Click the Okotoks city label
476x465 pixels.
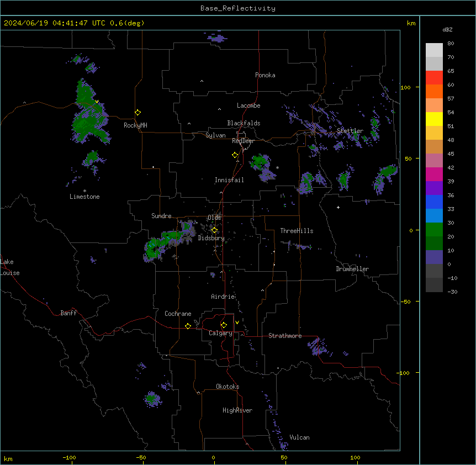click(228, 387)
